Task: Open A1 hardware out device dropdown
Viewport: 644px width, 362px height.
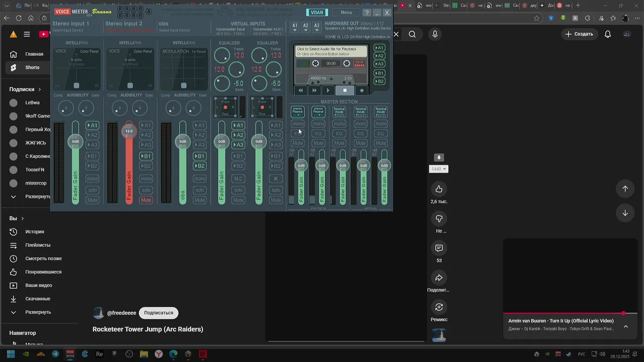Action: pyautogui.click(x=295, y=27)
